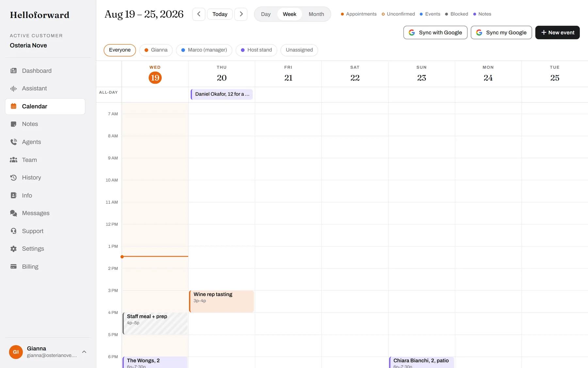Open the Billing page
The width and height of the screenshot is (588, 368).
coord(45,267)
